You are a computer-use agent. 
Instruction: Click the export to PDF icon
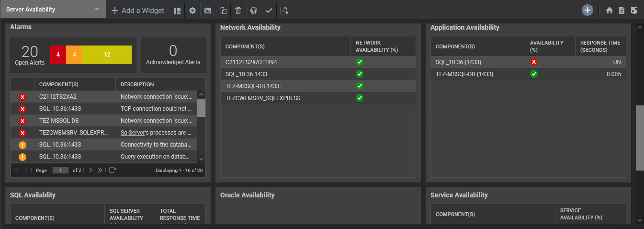pyautogui.click(x=284, y=11)
